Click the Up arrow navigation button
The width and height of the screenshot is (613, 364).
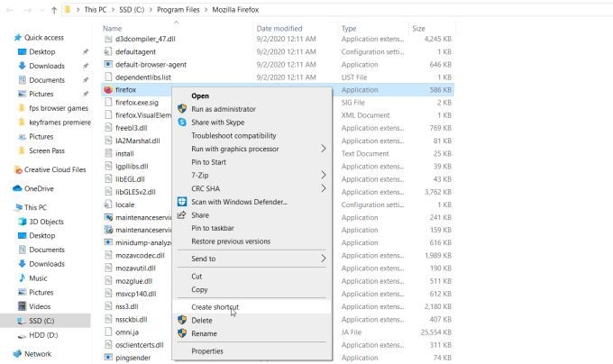pos(54,10)
